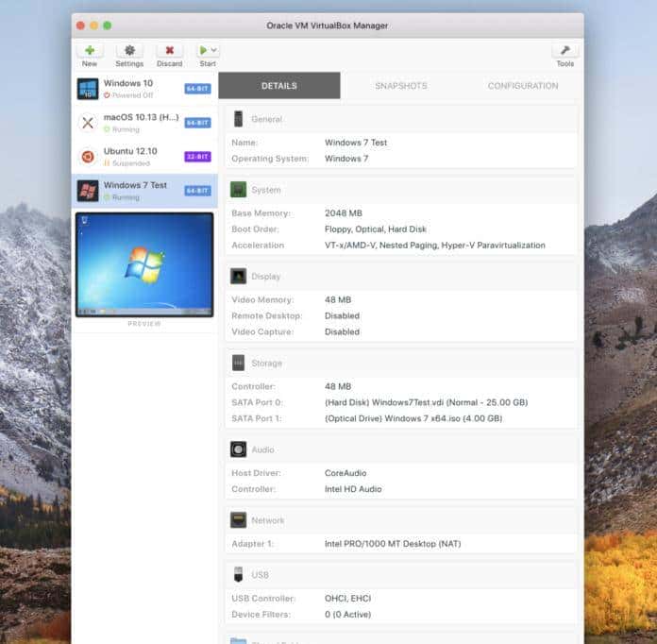This screenshot has width=657, height=644.
Task: Click Suspended status icon under Ubuntu
Action: click(x=107, y=163)
